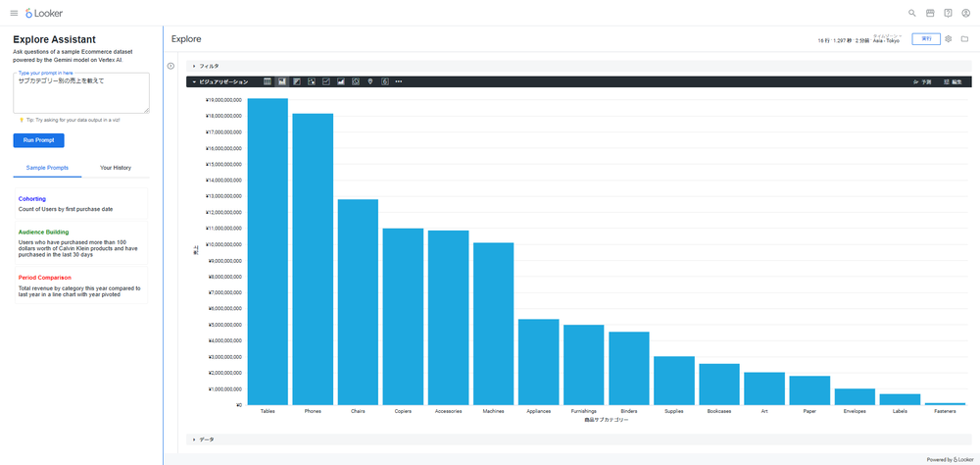Open the search icon in header

pyautogui.click(x=911, y=13)
